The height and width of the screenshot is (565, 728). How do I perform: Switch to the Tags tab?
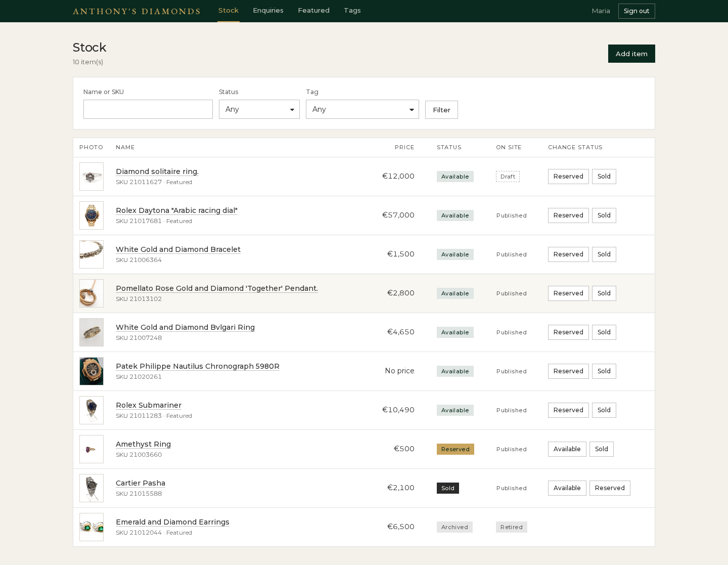(352, 11)
